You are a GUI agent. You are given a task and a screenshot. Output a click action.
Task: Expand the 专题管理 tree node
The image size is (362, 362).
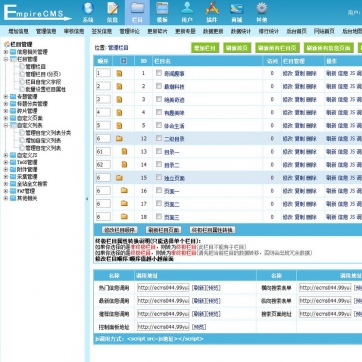6,97
